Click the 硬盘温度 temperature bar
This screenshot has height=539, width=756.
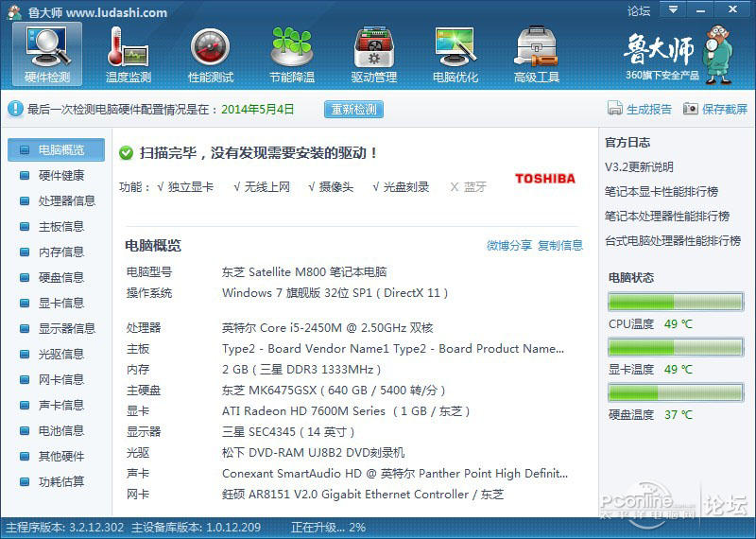tap(676, 392)
